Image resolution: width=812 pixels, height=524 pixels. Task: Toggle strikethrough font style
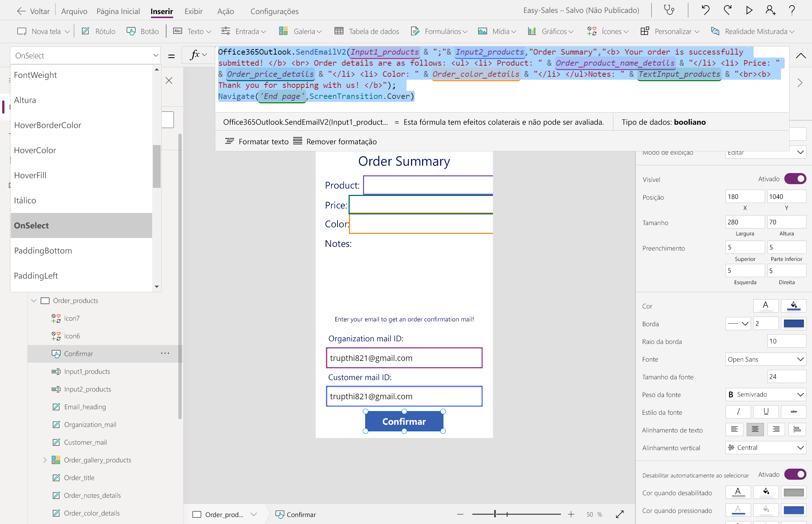click(794, 412)
